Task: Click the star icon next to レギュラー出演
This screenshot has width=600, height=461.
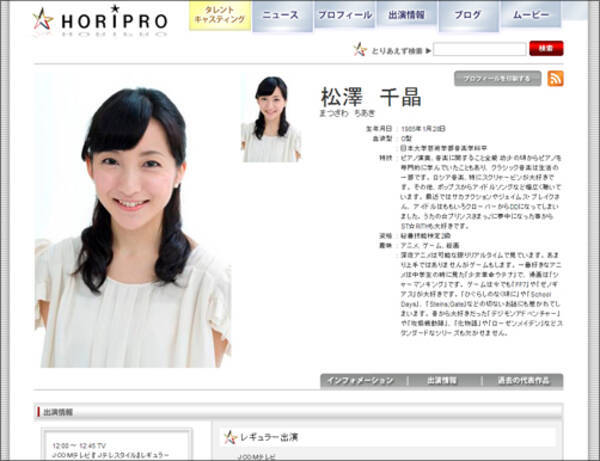Action: 231,437
